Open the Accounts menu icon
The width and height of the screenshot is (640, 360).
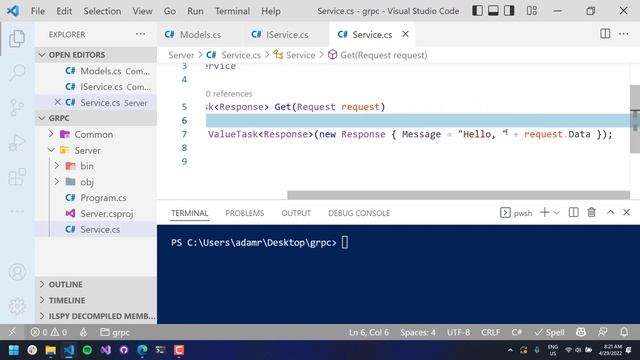coord(17,272)
